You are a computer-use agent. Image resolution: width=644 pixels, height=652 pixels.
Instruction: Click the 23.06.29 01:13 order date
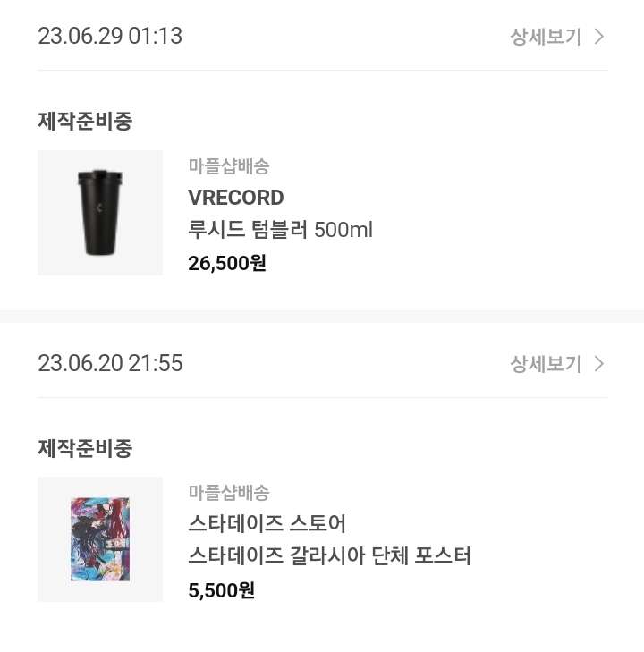[x=110, y=37]
